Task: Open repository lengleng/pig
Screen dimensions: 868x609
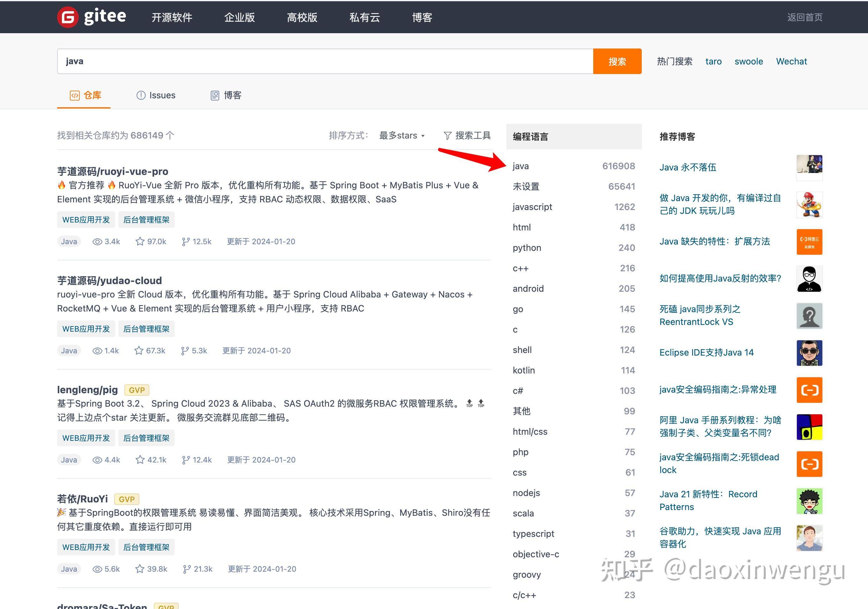Action: 87,390
